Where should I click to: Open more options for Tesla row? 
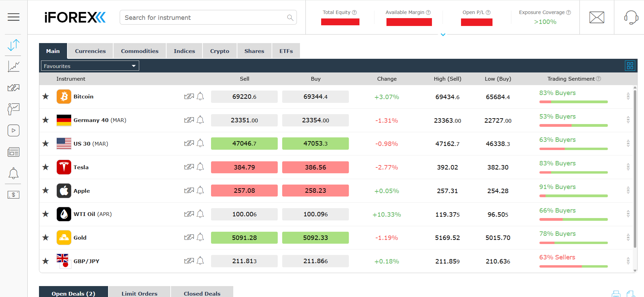(628, 167)
